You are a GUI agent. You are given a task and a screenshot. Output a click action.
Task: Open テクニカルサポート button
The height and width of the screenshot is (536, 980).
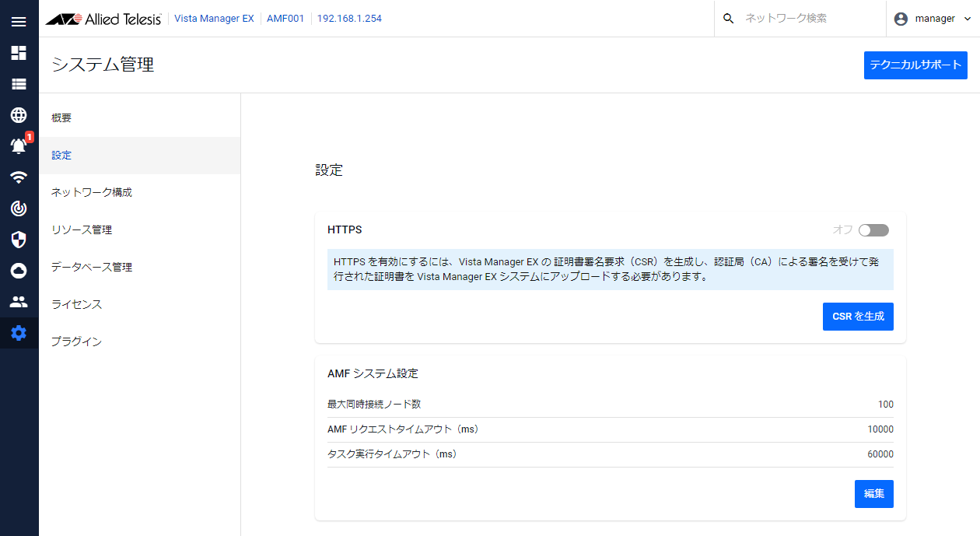(x=915, y=65)
